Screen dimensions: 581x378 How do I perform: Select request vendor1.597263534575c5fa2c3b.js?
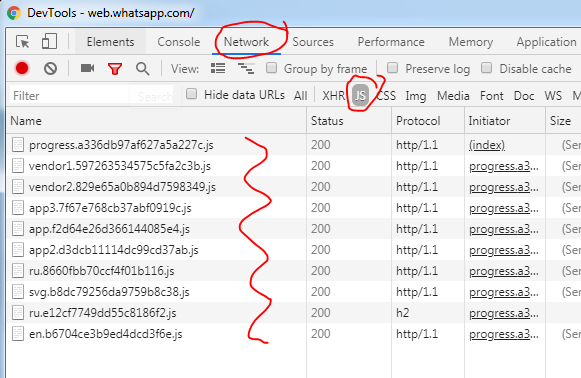pos(120,166)
